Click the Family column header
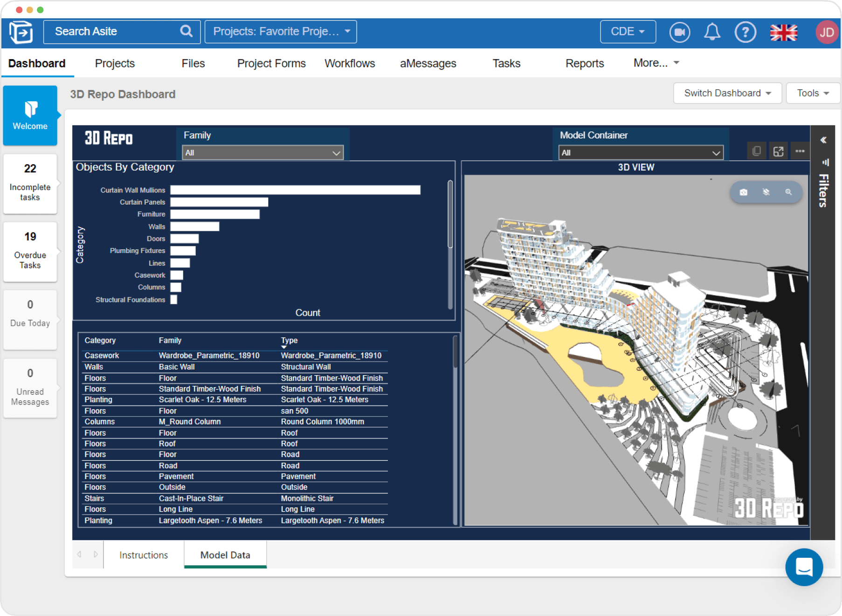The image size is (842, 616). click(170, 341)
